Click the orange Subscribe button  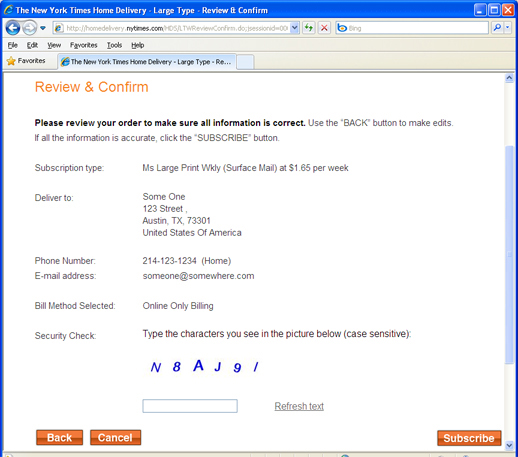point(469,438)
